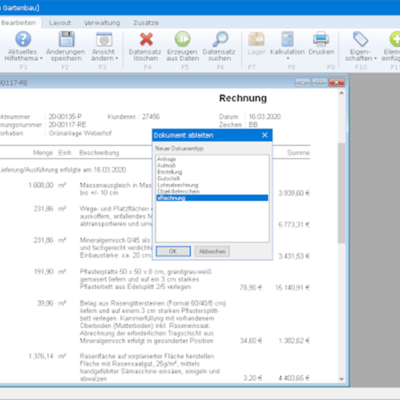The image size is (400, 400).
Task: Click the Drucken printer icon
Action: 321,39
